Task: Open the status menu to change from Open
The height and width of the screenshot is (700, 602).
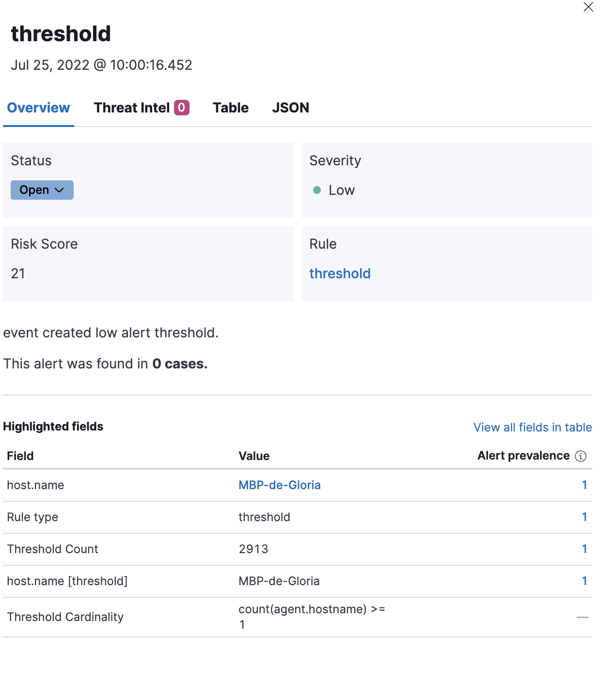Action: [42, 190]
